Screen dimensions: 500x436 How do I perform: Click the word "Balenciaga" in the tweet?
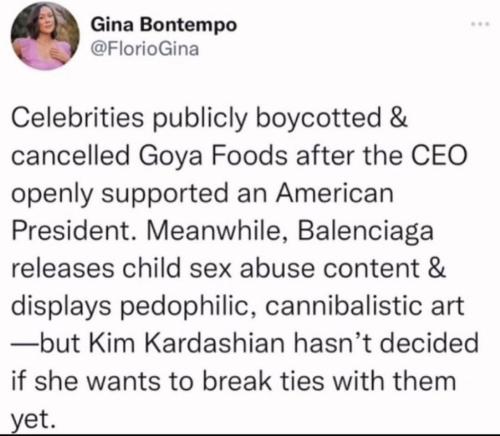tap(365, 231)
